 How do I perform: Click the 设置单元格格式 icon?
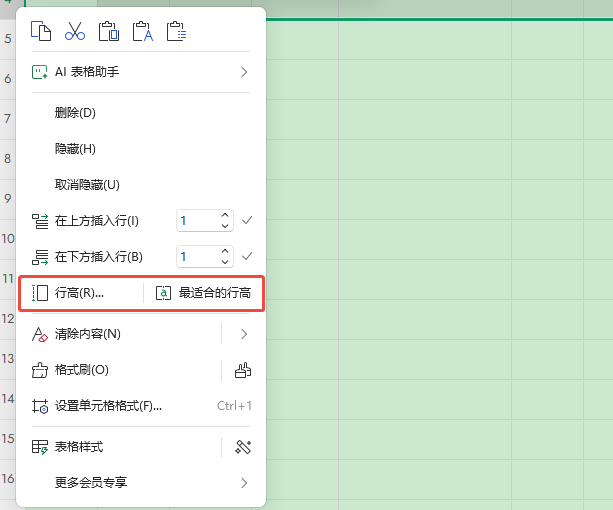[40, 406]
